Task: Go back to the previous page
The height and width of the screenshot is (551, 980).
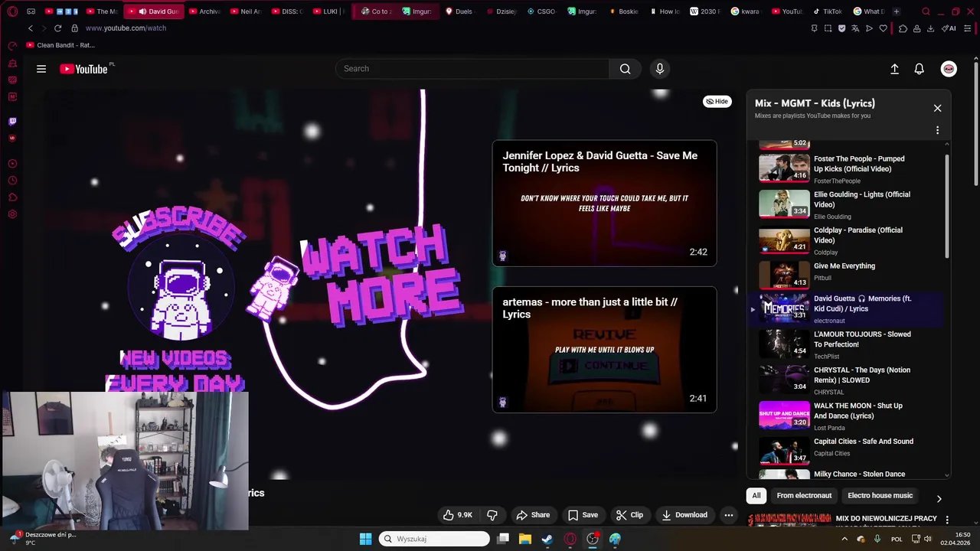Action: point(31,28)
